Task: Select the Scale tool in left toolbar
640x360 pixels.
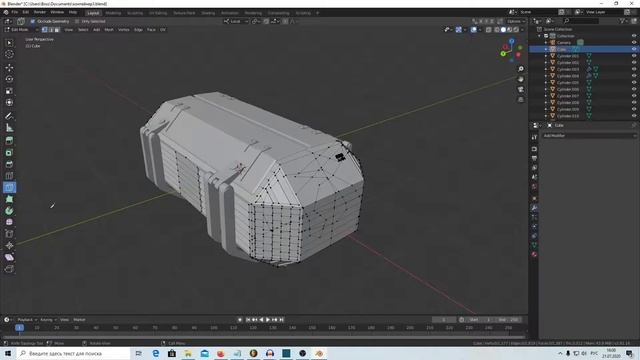Action: pos(9,91)
